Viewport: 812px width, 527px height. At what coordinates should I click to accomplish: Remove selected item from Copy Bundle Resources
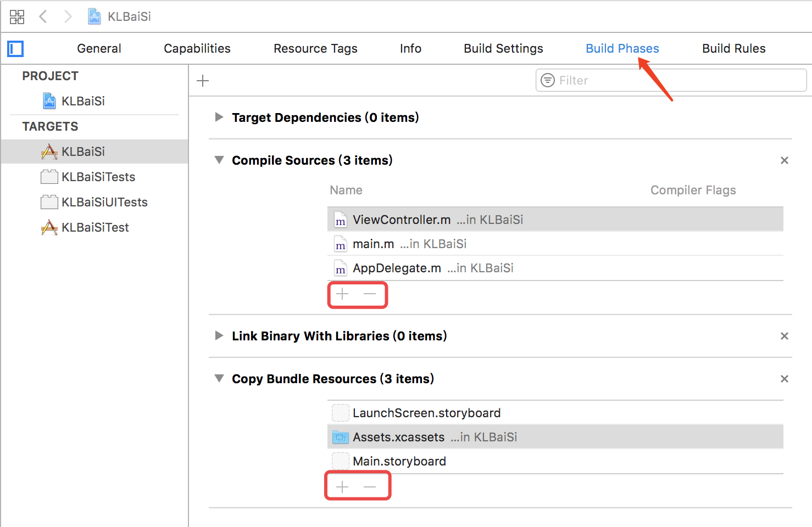coord(370,487)
